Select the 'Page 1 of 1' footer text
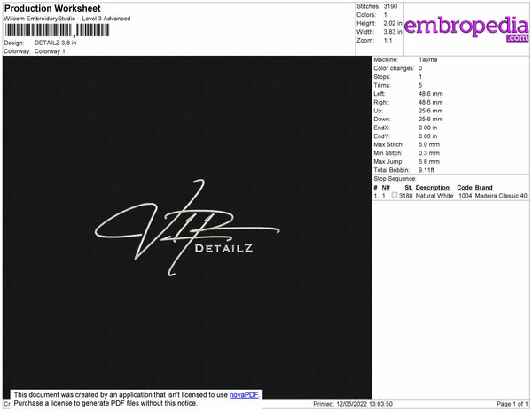This screenshot has width=532, height=411. click(x=512, y=404)
